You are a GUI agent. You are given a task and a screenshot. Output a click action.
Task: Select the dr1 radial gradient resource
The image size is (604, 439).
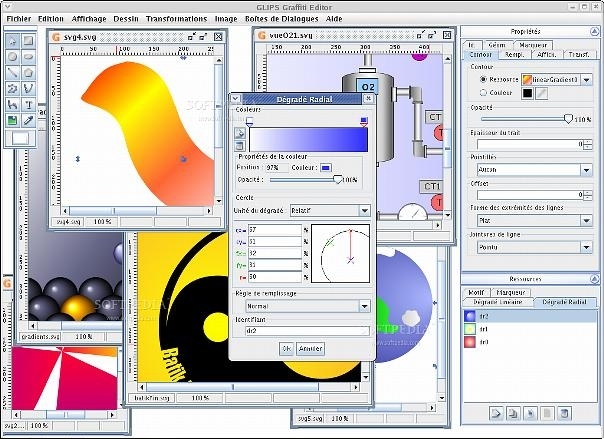pos(530,329)
